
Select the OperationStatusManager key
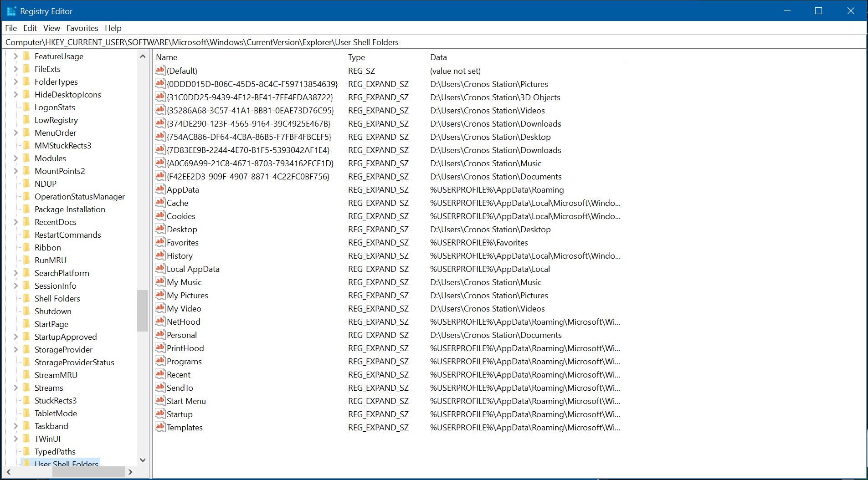click(x=80, y=196)
